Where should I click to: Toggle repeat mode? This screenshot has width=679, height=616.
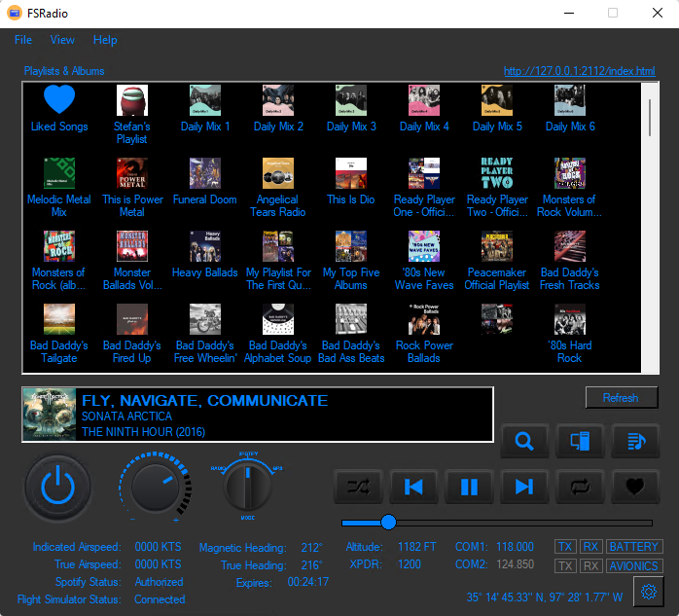click(580, 487)
